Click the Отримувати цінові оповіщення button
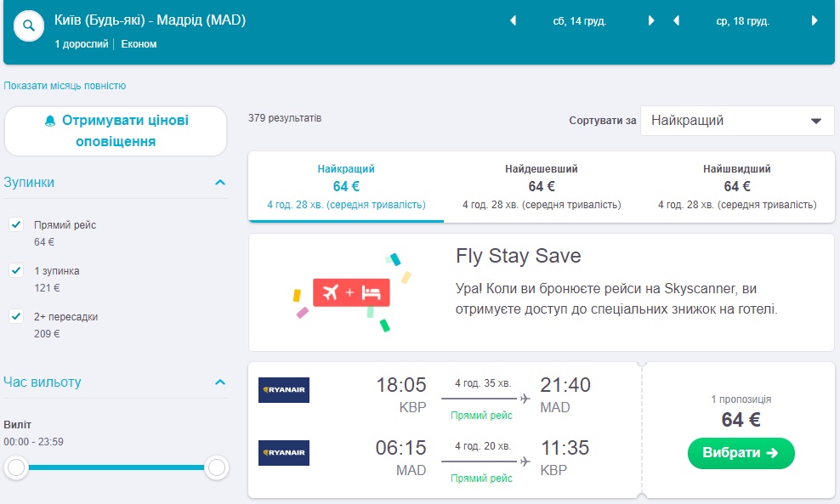Screen dimensions: 840x504 [x=116, y=131]
